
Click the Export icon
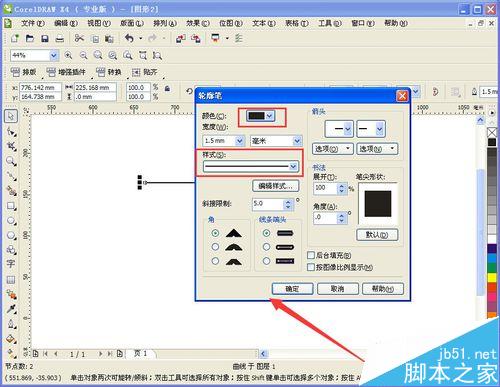click(x=196, y=39)
